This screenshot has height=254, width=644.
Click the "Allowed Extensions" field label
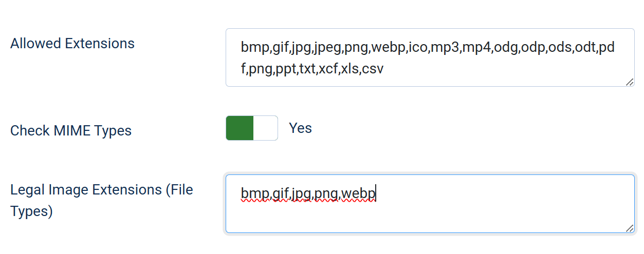[72, 44]
